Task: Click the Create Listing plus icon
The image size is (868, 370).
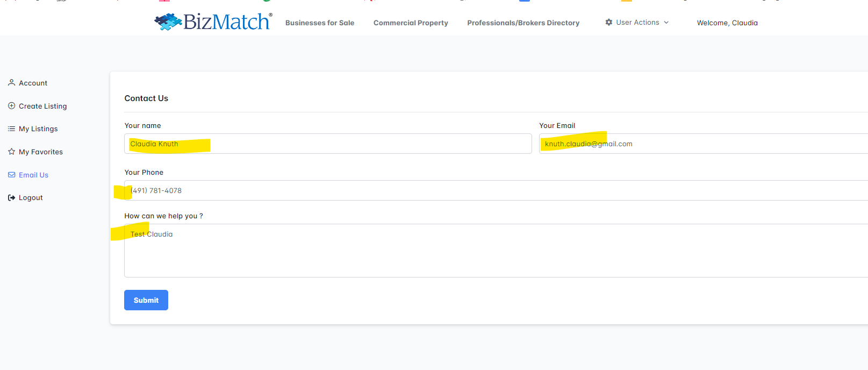Action: tap(11, 106)
